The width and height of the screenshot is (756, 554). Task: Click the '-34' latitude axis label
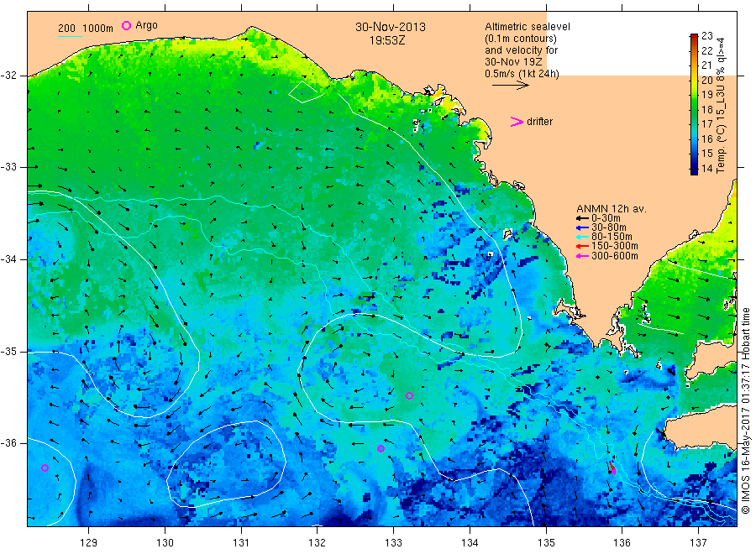click(8, 259)
